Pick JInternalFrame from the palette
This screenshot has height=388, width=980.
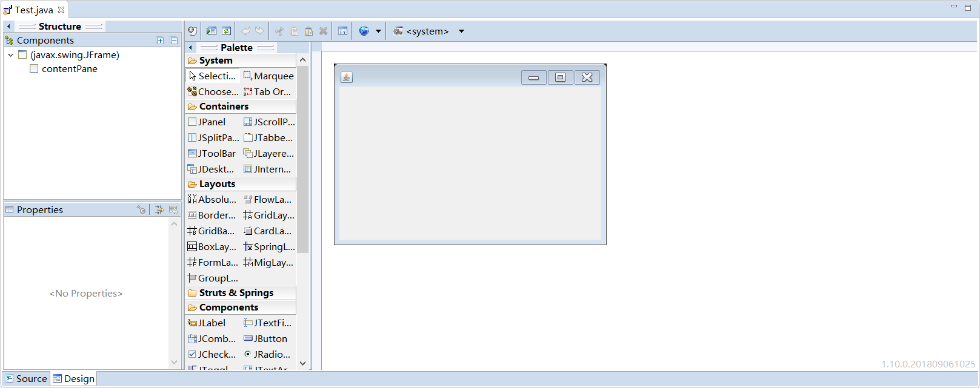click(x=267, y=169)
